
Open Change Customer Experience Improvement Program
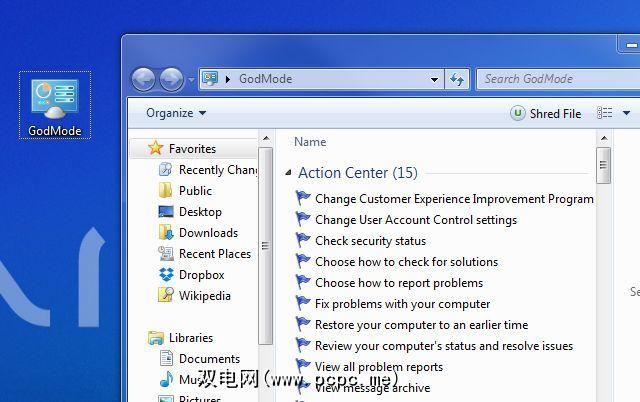(x=454, y=199)
